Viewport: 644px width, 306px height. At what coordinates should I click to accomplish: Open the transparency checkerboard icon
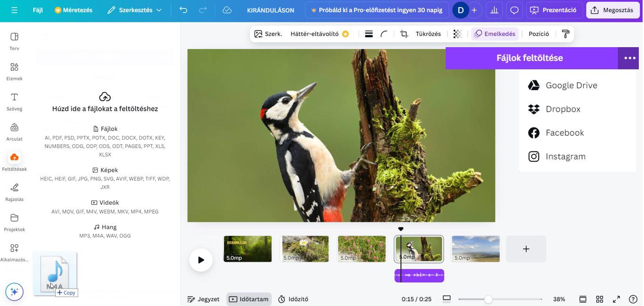pyautogui.click(x=457, y=34)
